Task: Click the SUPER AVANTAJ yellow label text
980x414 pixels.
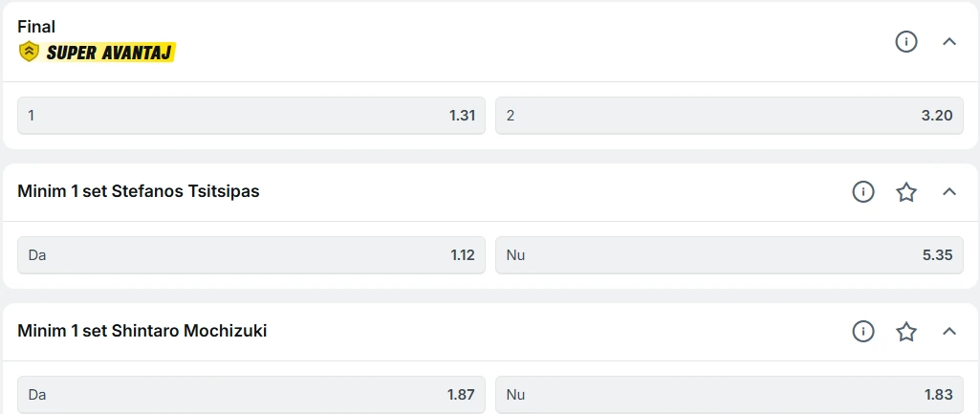Action: (x=109, y=53)
